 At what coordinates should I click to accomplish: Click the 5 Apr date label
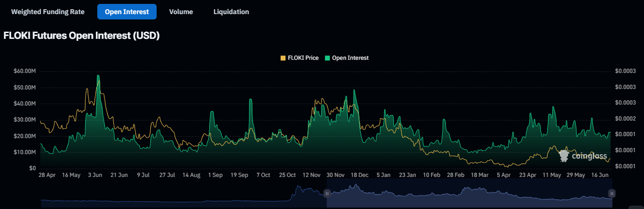pos(503,175)
